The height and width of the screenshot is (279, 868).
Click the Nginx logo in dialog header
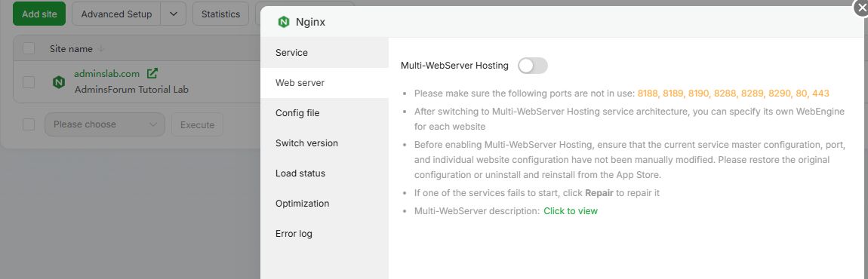(x=284, y=22)
